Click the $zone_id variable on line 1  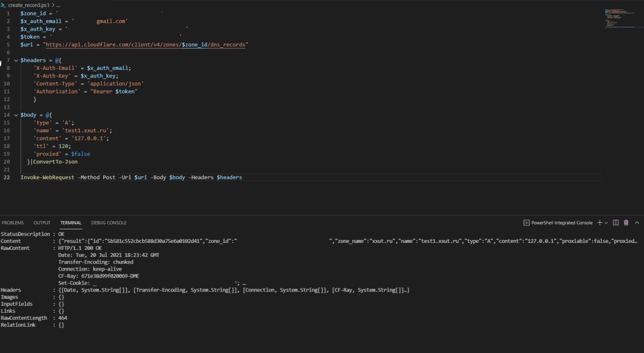click(33, 14)
